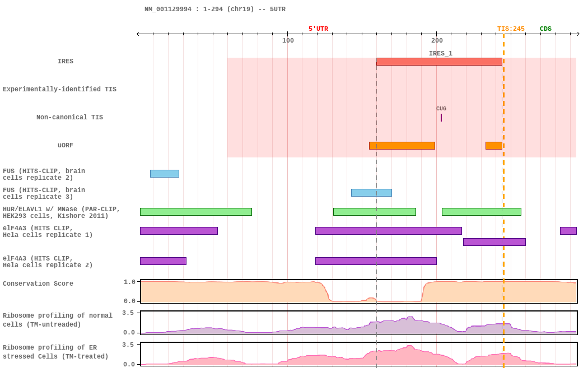The image size is (588, 372).
Task: Click the CUG codon text label
Action: point(441,108)
